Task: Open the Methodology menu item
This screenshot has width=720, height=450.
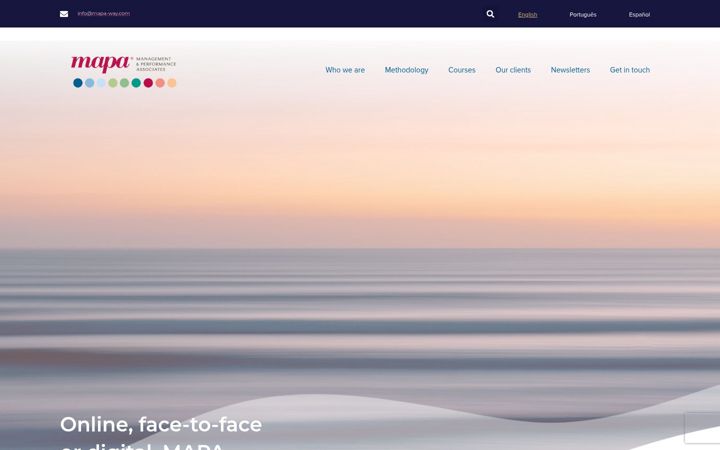Action: point(406,70)
